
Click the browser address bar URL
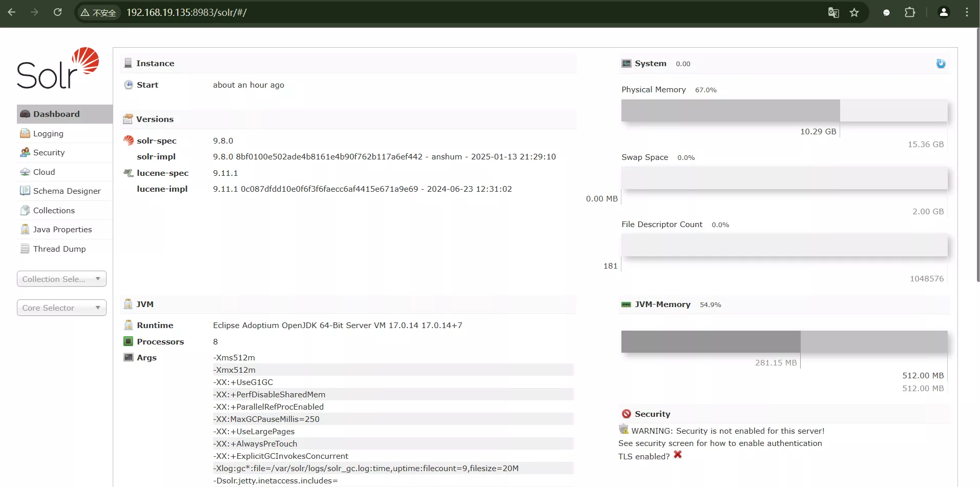coord(186,12)
